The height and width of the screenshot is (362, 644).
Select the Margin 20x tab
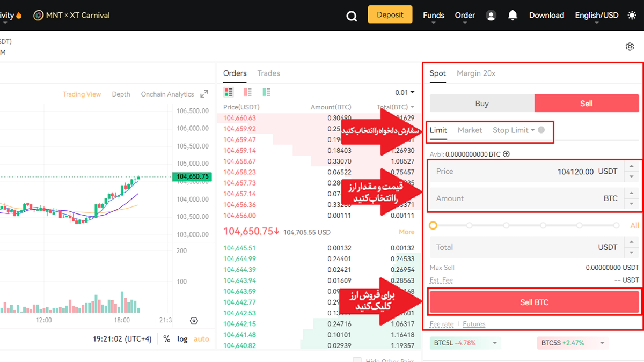pyautogui.click(x=476, y=73)
